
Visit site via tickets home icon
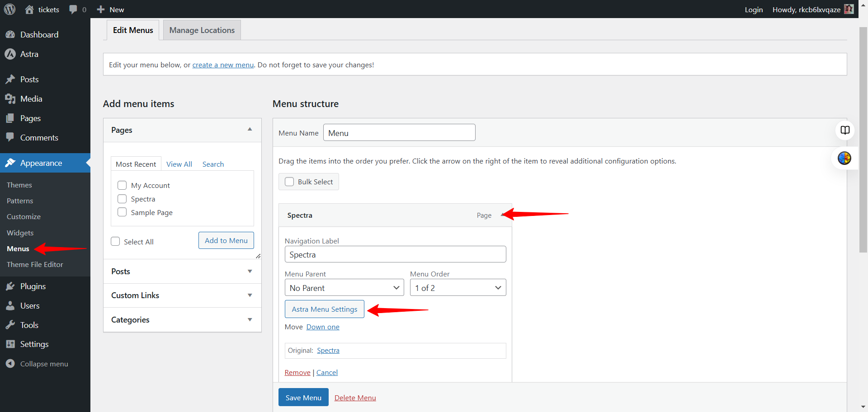[x=29, y=9]
